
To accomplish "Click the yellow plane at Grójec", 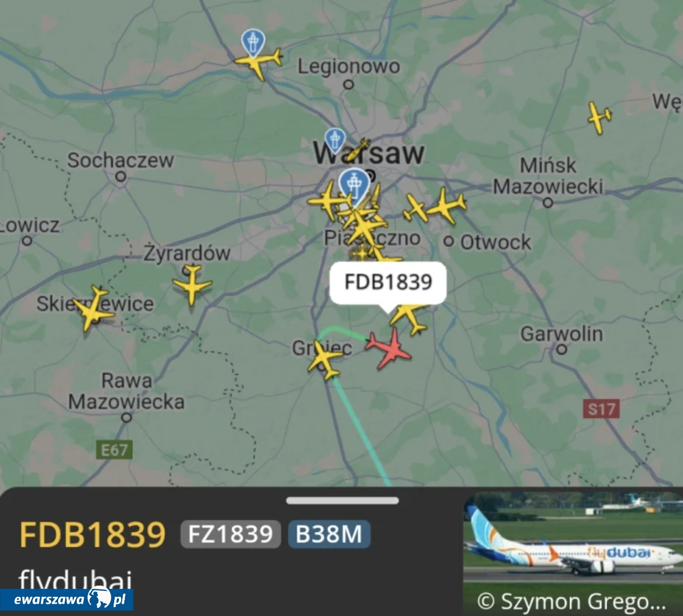I will 324,360.
